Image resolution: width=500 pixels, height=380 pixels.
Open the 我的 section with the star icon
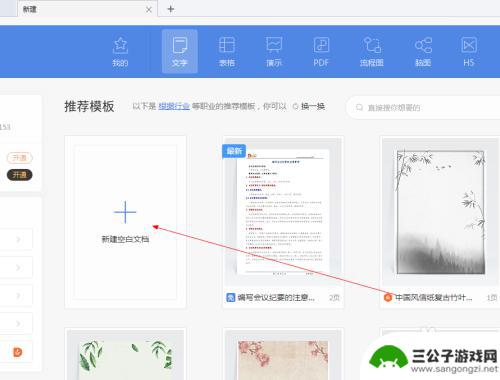pos(120,51)
